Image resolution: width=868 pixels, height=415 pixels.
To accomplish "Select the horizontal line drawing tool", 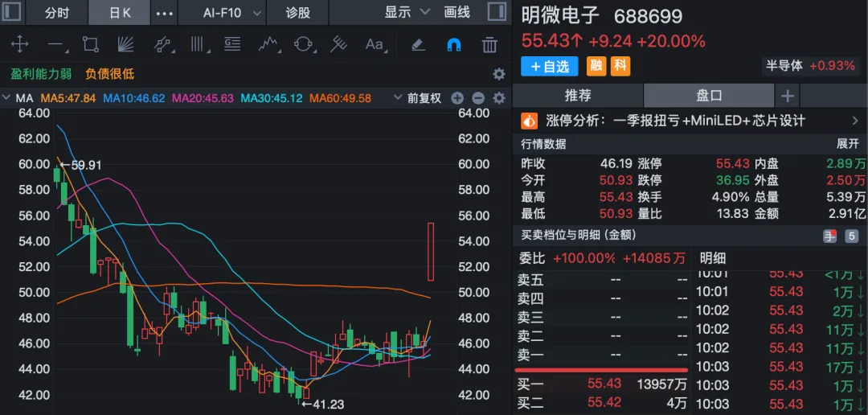I will [x=56, y=45].
